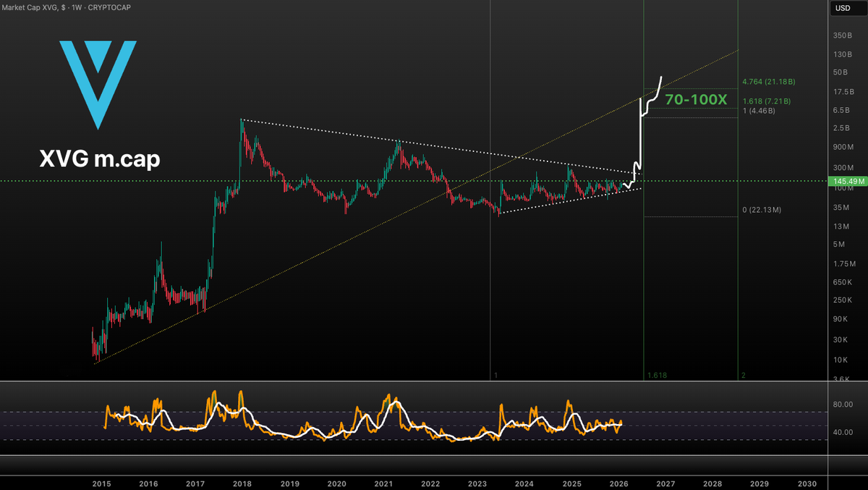868x490 pixels.
Task: Click the 90K price axis label
Action: coord(841,319)
